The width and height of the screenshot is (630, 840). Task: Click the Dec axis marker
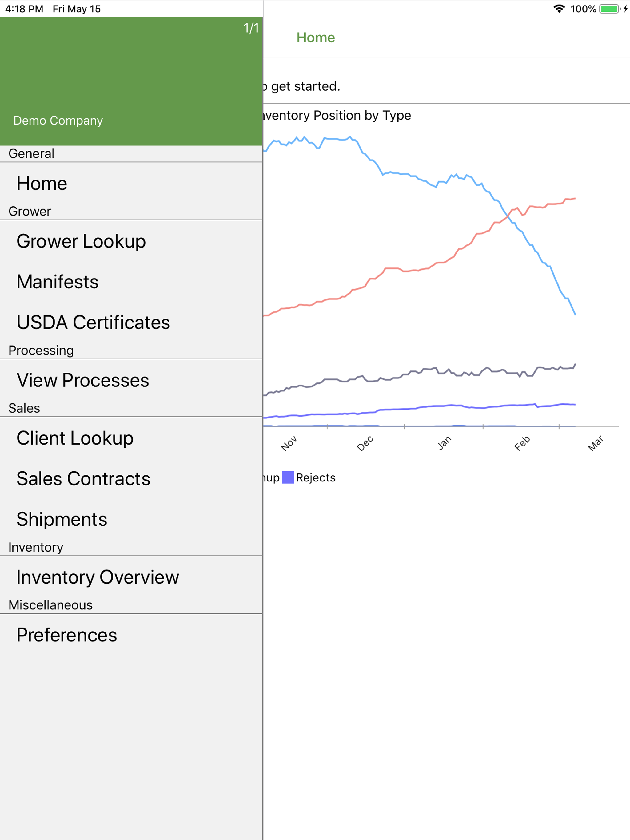tap(365, 443)
